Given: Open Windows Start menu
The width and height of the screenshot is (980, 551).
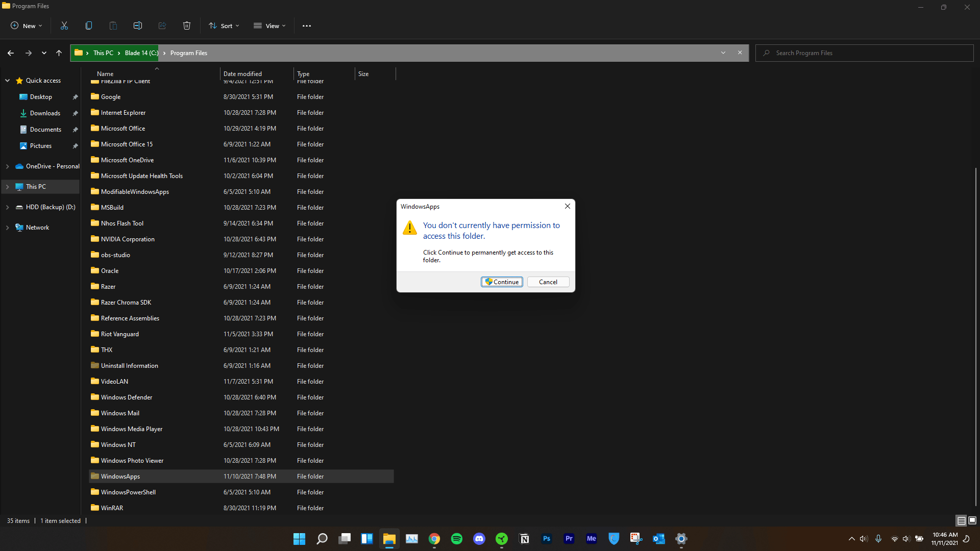Looking at the screenshot, I should [x=299, y=539].
